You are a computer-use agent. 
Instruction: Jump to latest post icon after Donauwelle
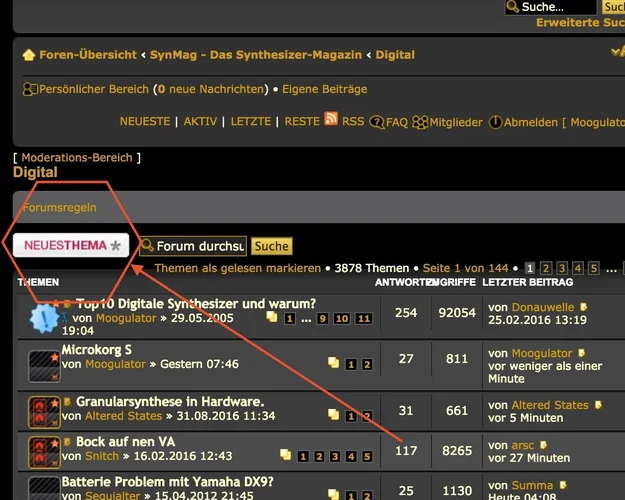584,307
